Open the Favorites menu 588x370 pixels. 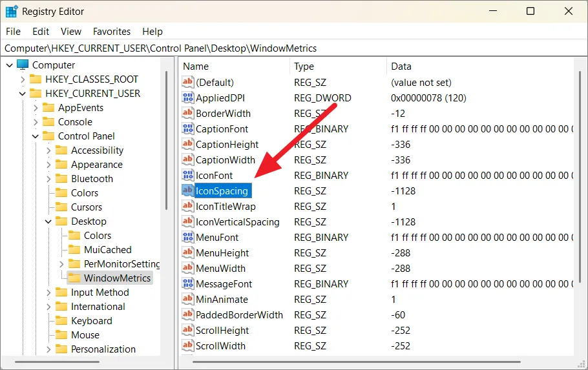pos(111,31)
